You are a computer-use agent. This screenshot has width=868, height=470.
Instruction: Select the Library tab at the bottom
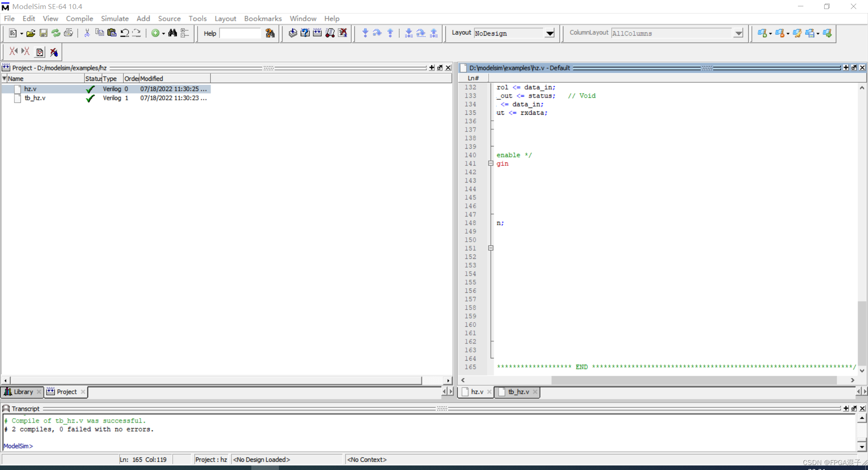click(23, 392)
